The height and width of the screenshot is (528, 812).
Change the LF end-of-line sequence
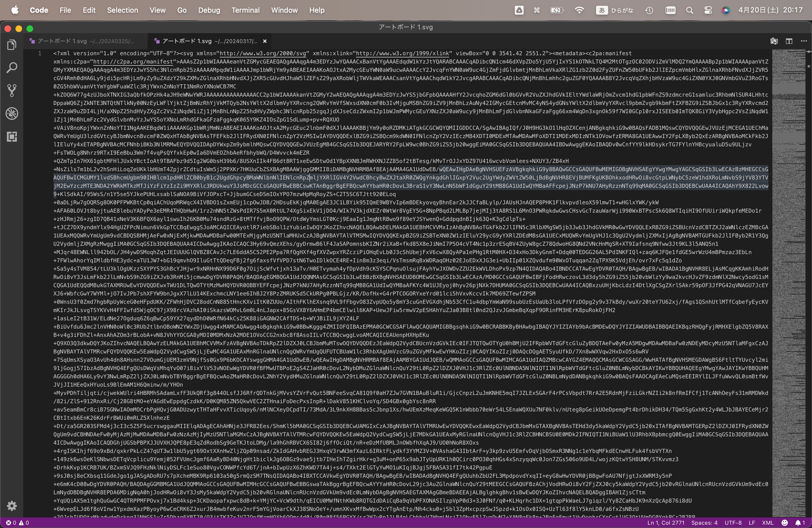[752, 522]
